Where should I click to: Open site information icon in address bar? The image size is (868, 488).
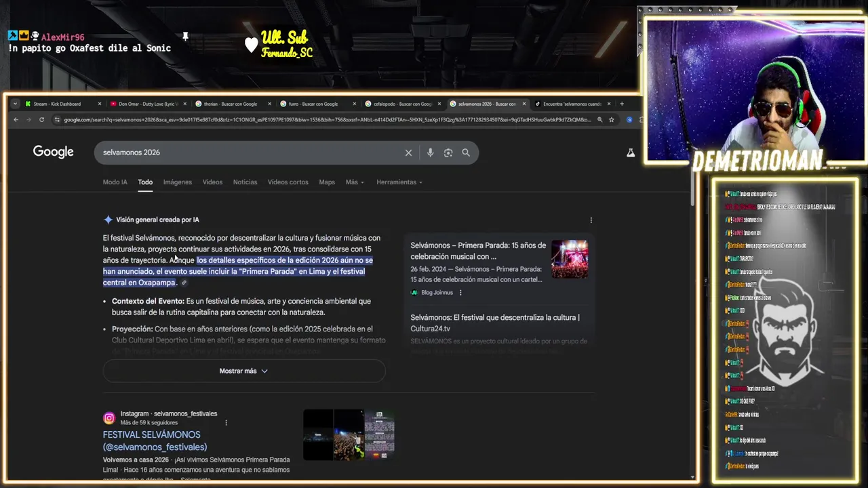pyautogui.click(x=57, y=120)
